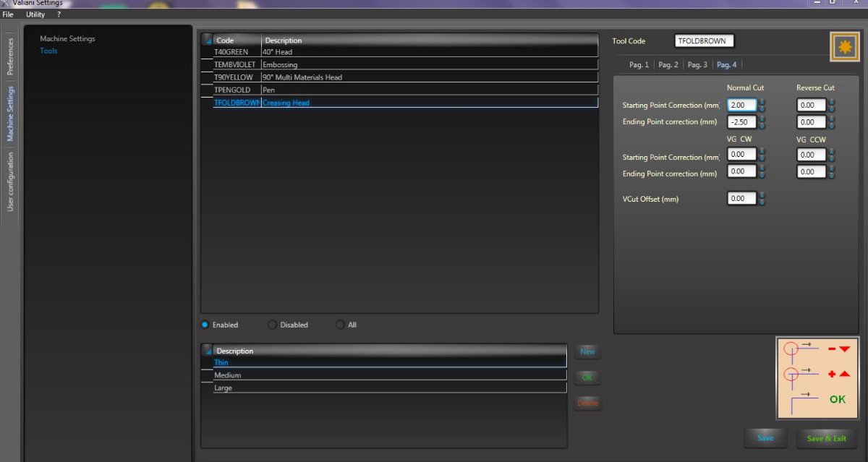Click the Save button

[765, 438]
